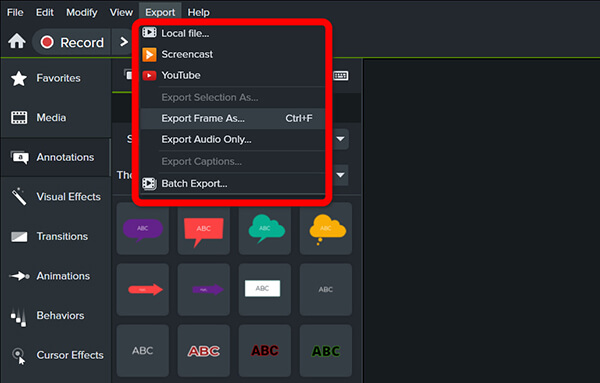The image size is (600, 383).
Task: Open the Media panel
Action: point(56,117)
